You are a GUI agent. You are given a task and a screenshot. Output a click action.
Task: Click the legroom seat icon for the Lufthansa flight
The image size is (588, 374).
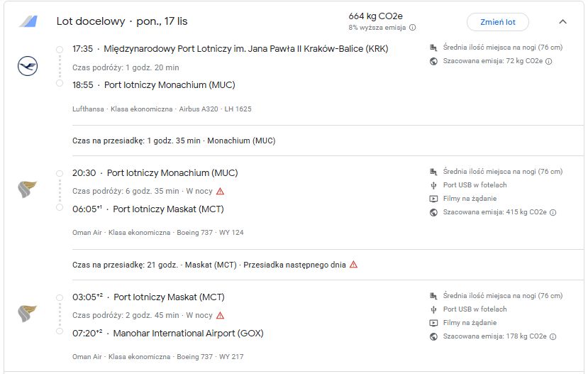click(433, 48)
